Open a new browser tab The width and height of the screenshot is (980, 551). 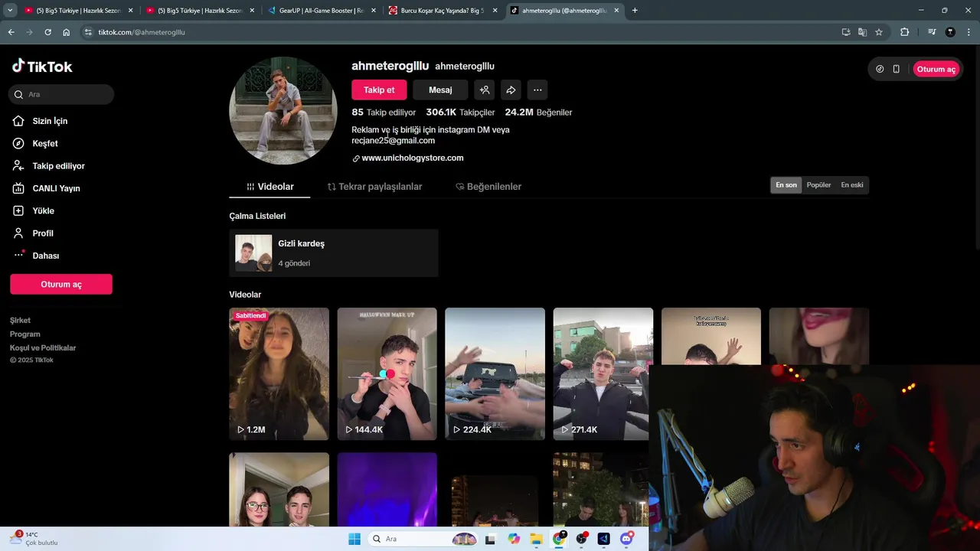635,11
